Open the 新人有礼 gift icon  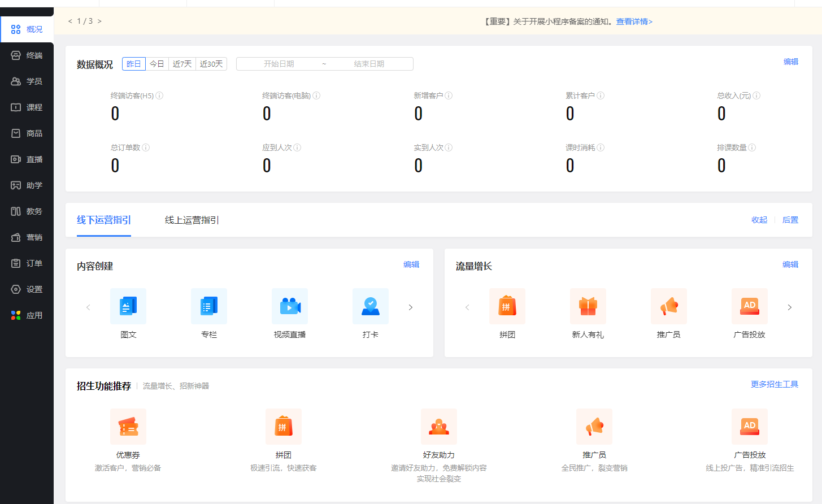[588, 306]
